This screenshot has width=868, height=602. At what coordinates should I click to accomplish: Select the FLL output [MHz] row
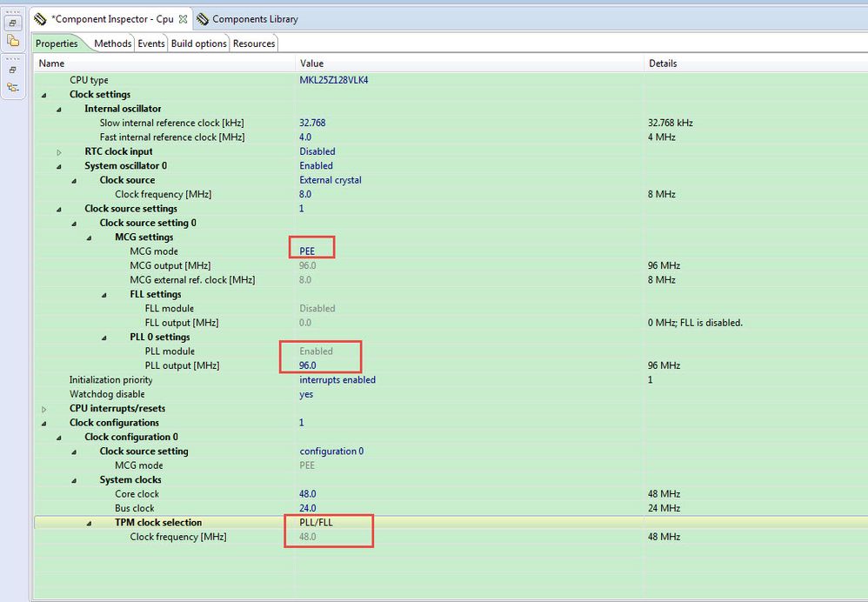coord(451,323)
